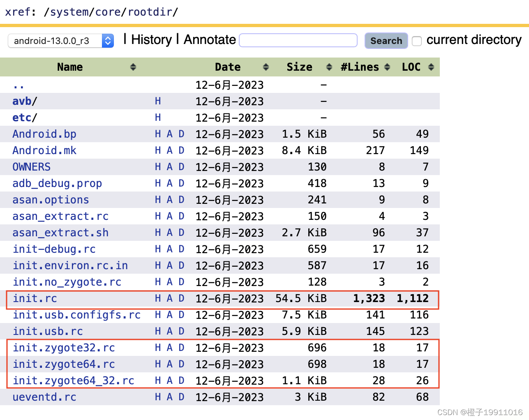Image resolution: width=529 pixels, height=420 pixels.
Task: Show history (H) for etc/
Action: 158,118
